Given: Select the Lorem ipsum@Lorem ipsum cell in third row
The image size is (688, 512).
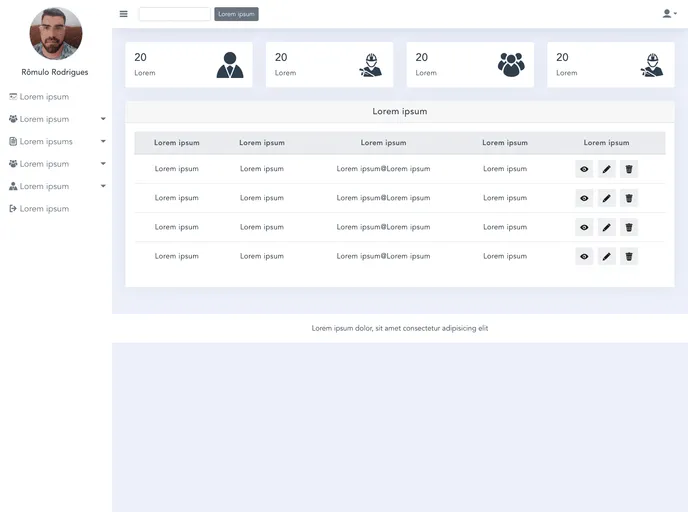Looking at the screenshot, I should (x=383, y=227).
